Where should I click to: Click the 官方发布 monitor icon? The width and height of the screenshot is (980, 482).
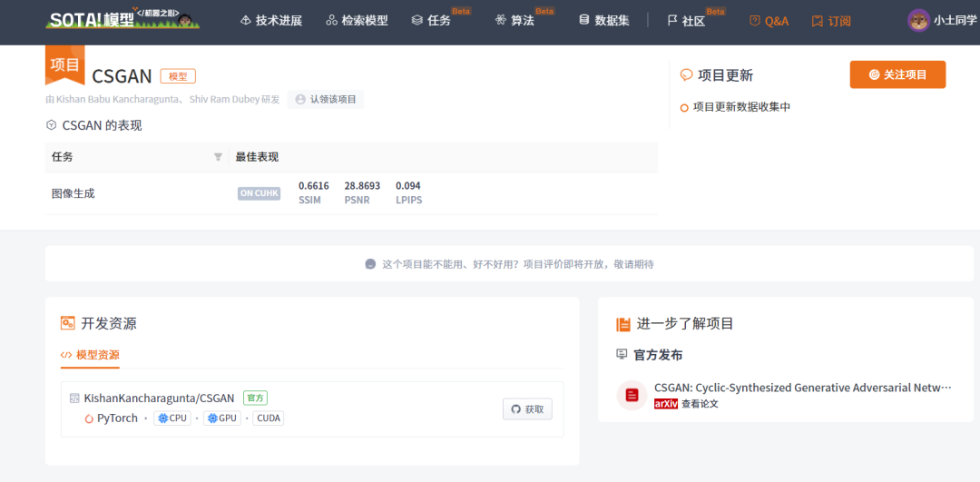622,355
